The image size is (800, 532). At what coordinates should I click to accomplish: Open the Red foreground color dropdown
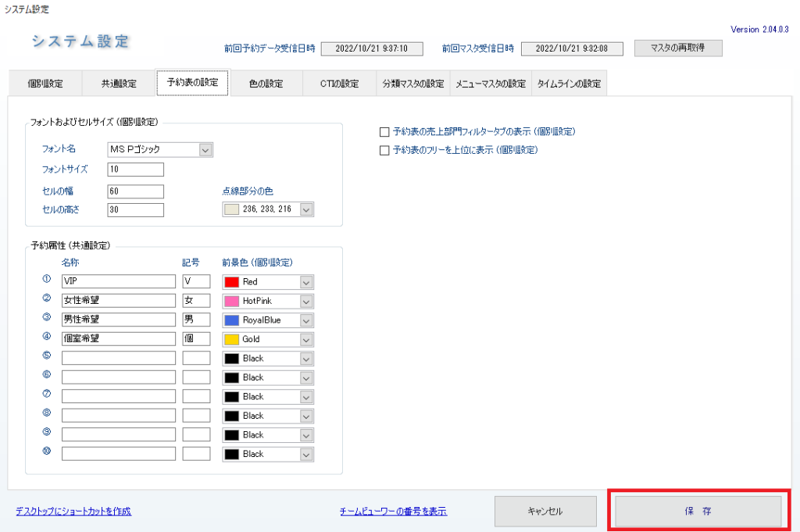pyautogui.click(x=306, y=282)
